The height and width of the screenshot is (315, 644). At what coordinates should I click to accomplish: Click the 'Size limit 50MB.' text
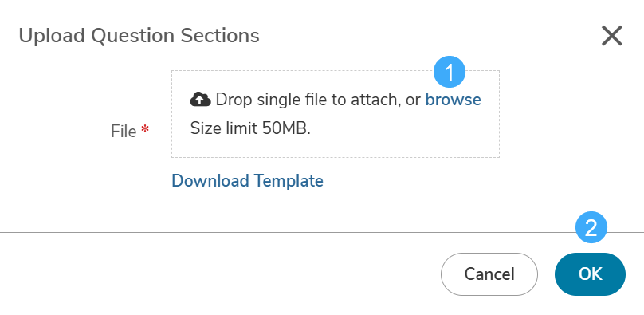click(250, 129)
